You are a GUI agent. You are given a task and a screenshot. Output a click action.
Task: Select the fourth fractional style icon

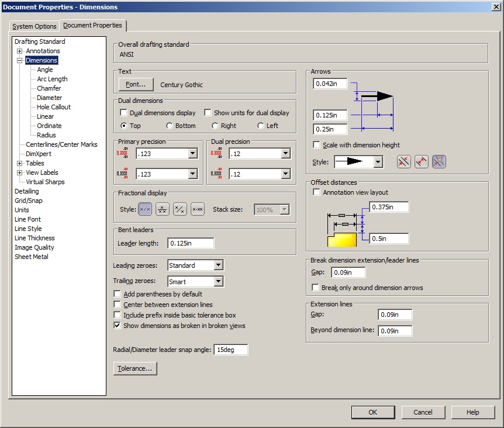point(198,209)
